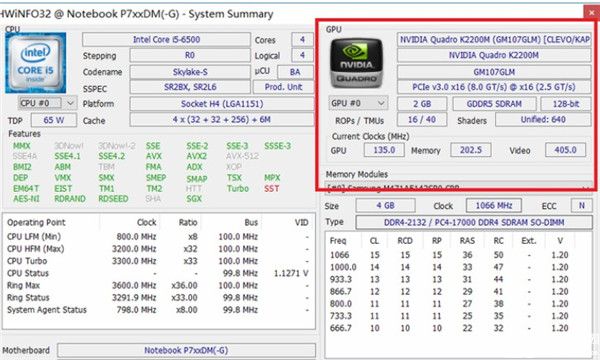The image size is (600, 360).
Task: Close the System Summary window
Action: coord(591,12)
